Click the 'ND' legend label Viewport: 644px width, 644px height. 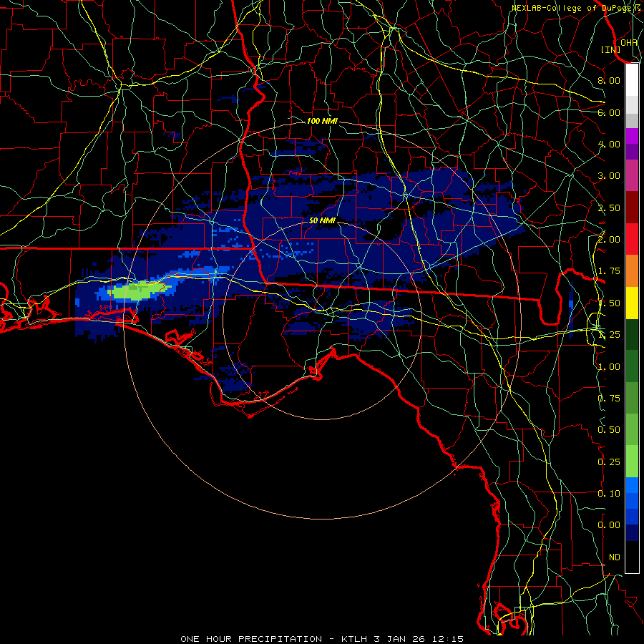pos(615,557)
